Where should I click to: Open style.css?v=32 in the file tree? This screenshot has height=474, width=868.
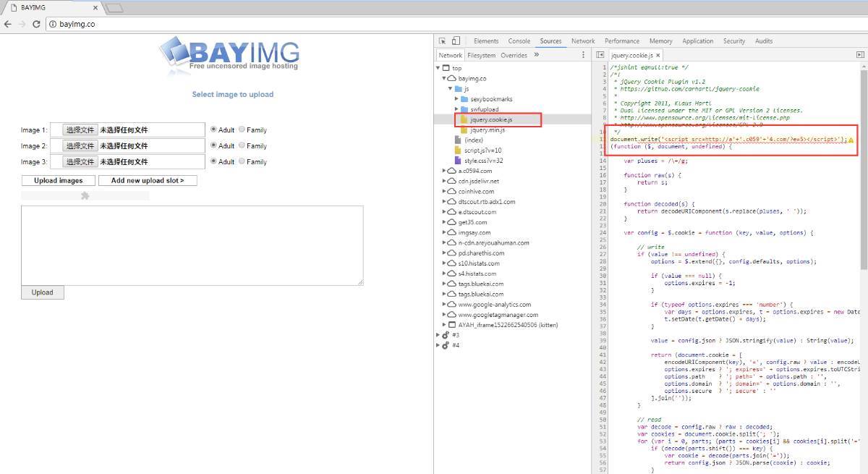[483, 161]
